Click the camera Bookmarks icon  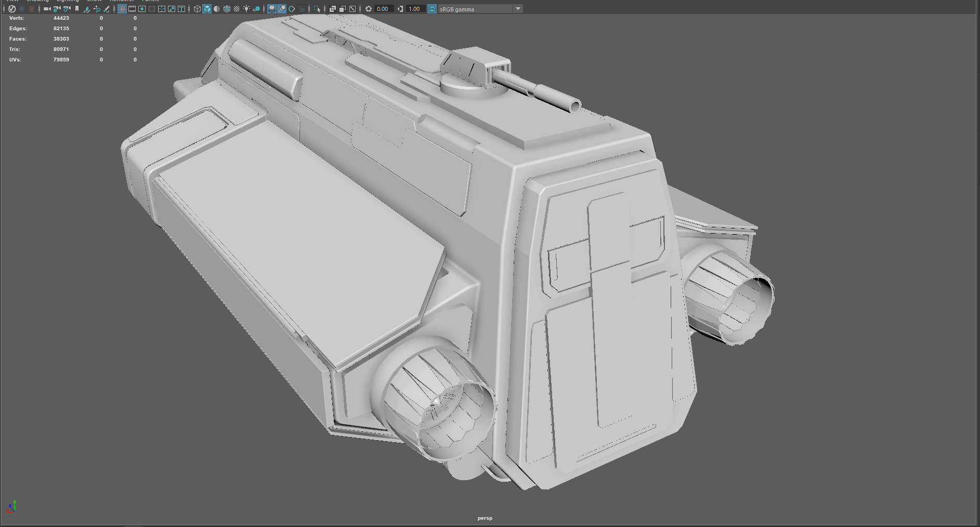tap(77, 9)
